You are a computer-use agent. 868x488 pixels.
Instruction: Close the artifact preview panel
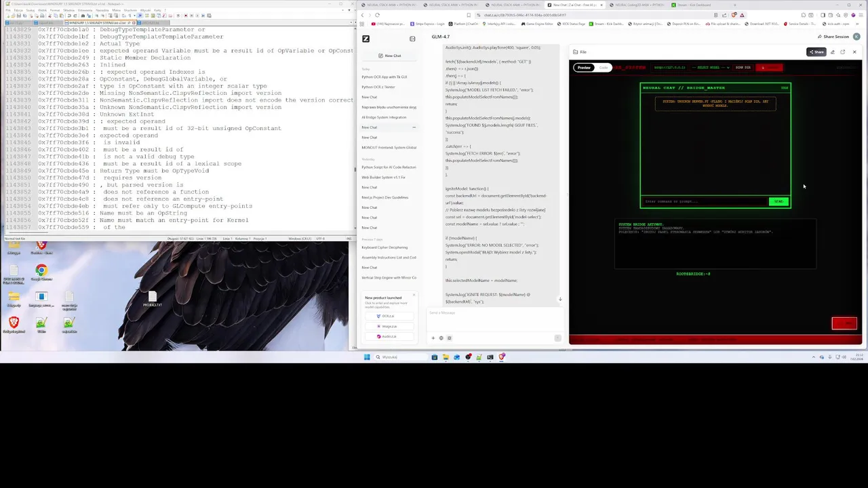[x=854, y=52]
